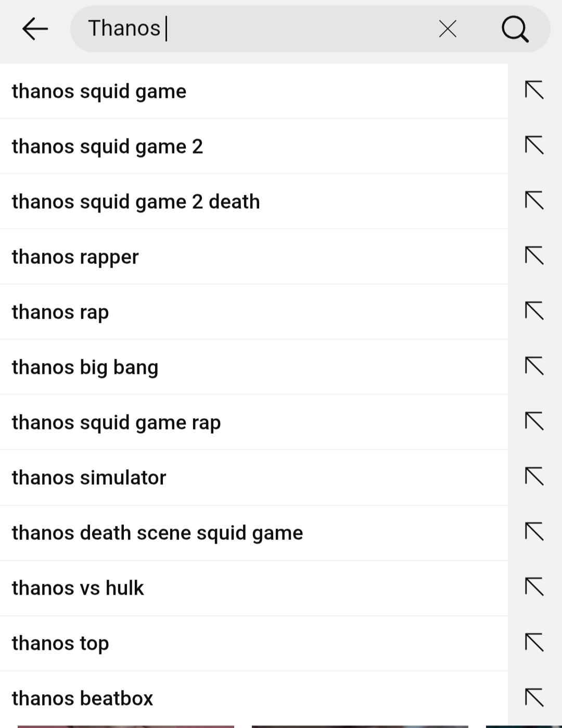Open 'thanos squid game rap' suggestion
The width and height of the screenshot is (562, 728).
coord(116,422)
